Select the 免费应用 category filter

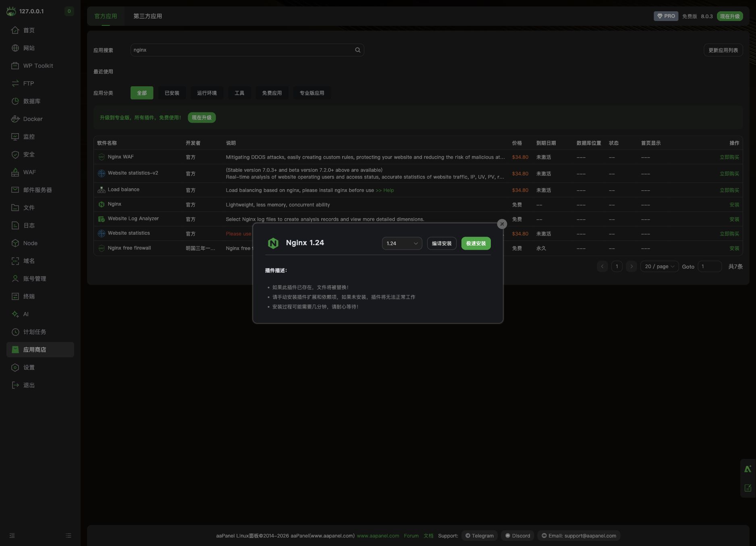coord(272,93)
